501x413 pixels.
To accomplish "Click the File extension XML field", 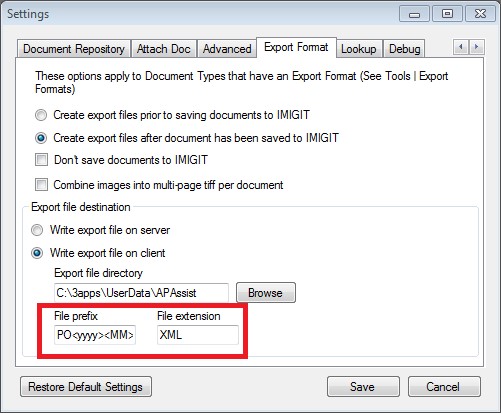I will [198, 335].
